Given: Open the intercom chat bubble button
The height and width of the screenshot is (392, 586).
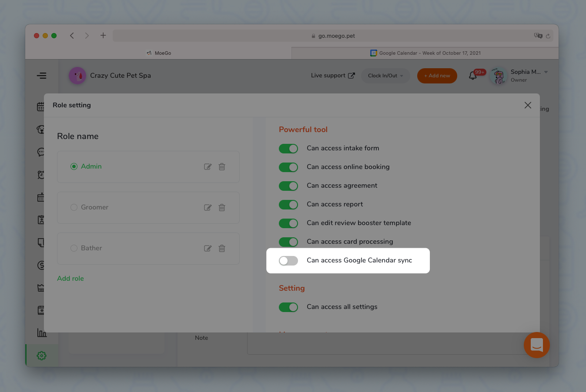Looking at the screenshot, I should pos(537,345).
